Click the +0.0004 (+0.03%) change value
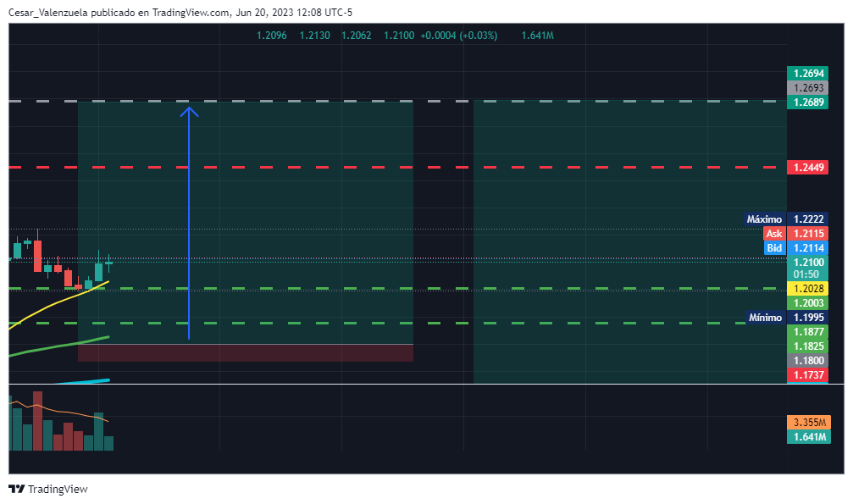This screenshot has width=853, height=504. [458, 36]
